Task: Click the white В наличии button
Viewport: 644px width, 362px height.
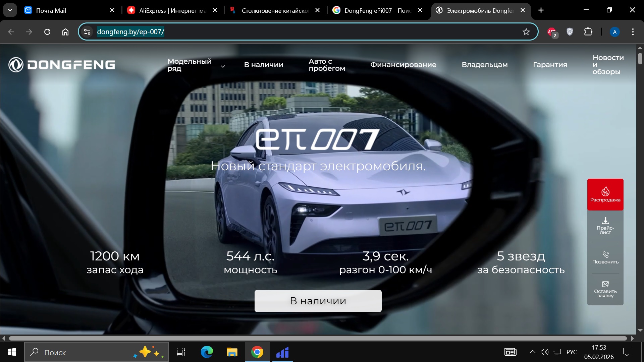Action: coord(318,301)
